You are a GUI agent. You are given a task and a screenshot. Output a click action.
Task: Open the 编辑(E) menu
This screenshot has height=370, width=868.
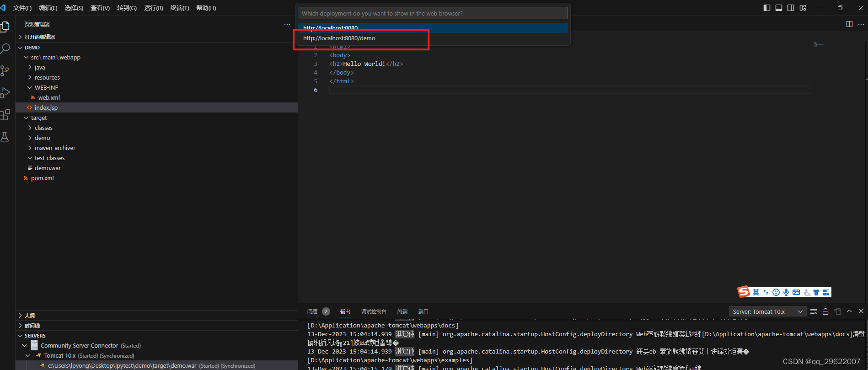coord(48,8)
